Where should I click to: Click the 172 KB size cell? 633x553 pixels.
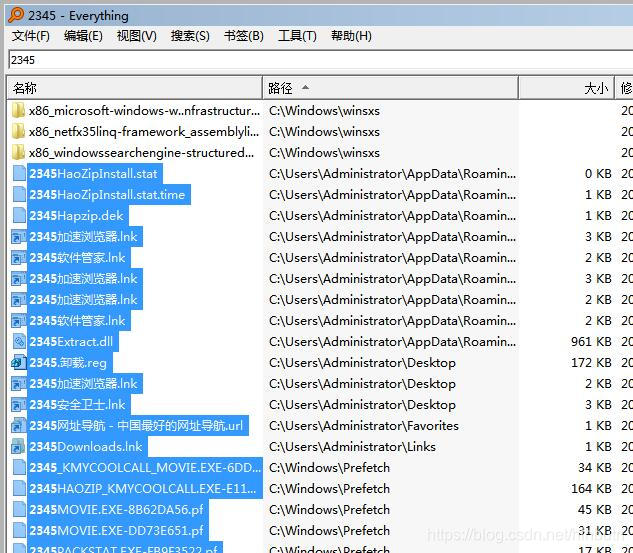tap(591, 362)
